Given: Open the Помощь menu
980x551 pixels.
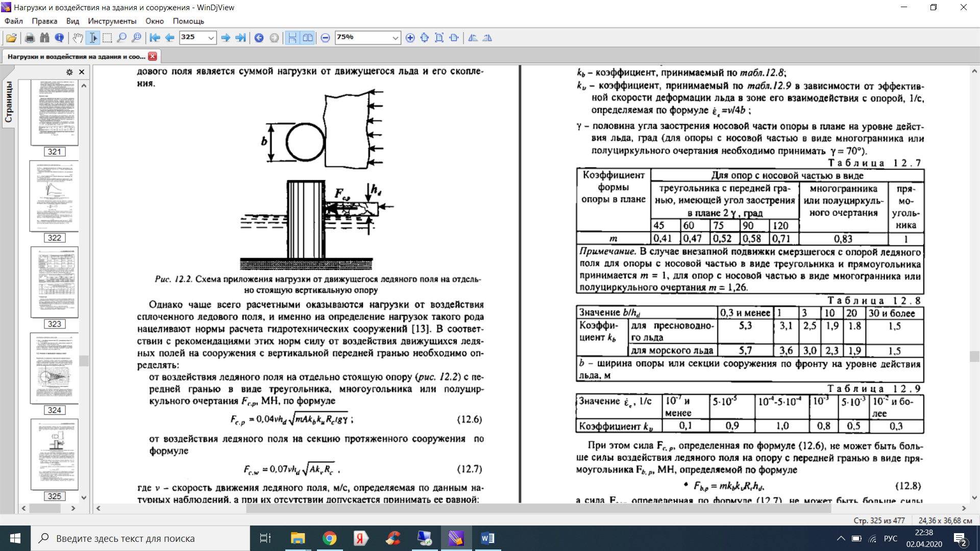Looking at the screenshot, I should pos(188,21).
